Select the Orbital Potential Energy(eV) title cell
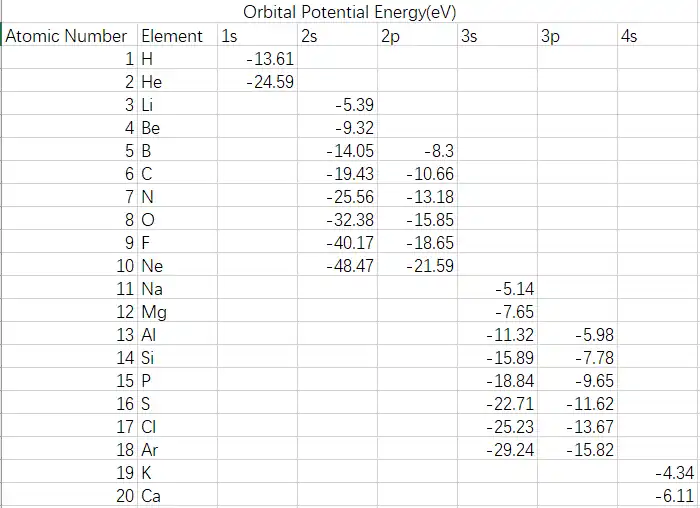The width and height of the screenshot is (700, 508). (349, 13)
